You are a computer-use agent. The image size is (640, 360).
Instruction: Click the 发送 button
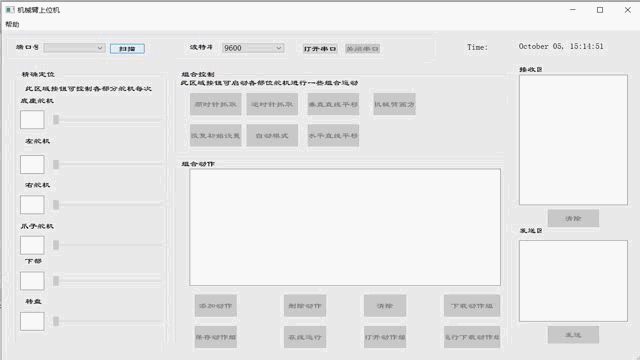coord(573,335)
